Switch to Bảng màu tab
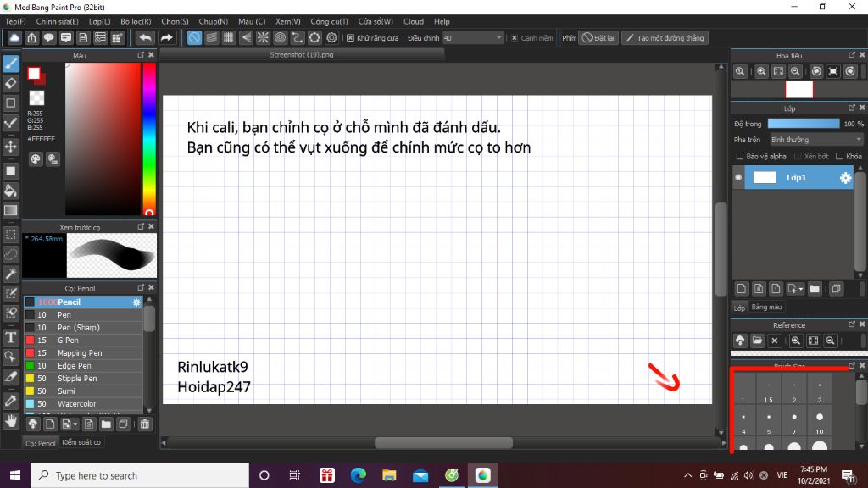 (x=766, y=307)
